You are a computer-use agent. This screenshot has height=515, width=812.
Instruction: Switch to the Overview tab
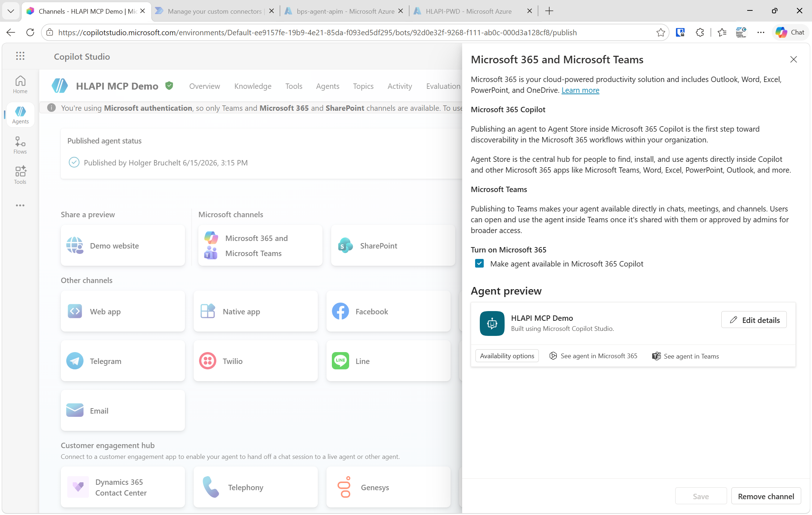coord(204,86)
